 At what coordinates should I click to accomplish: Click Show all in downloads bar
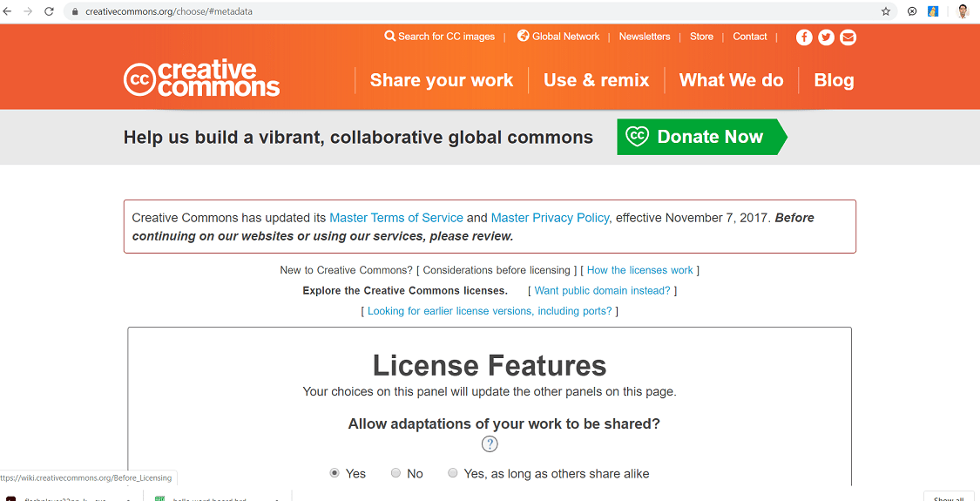click(948, 498)
